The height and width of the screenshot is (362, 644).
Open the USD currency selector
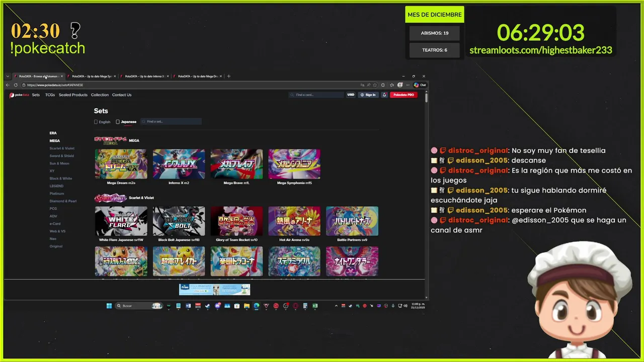(x=351, y=95)
